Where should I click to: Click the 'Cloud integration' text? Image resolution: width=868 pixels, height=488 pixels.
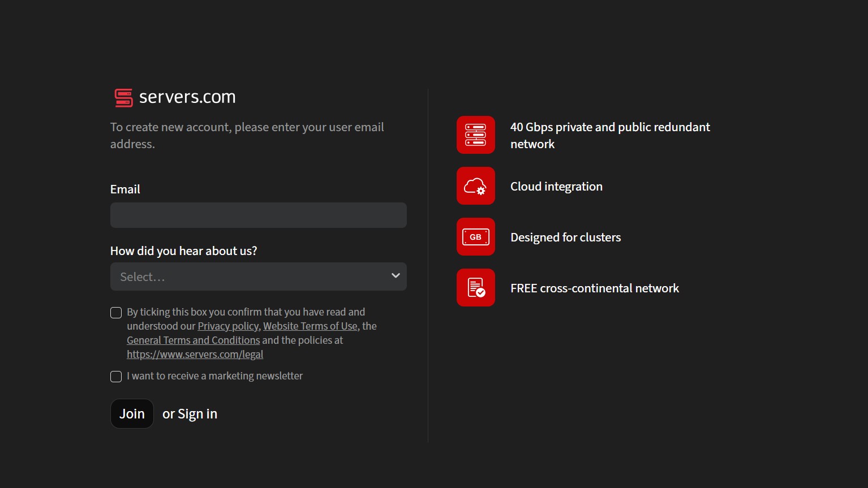pyautogui.click(x=556, y=187)
